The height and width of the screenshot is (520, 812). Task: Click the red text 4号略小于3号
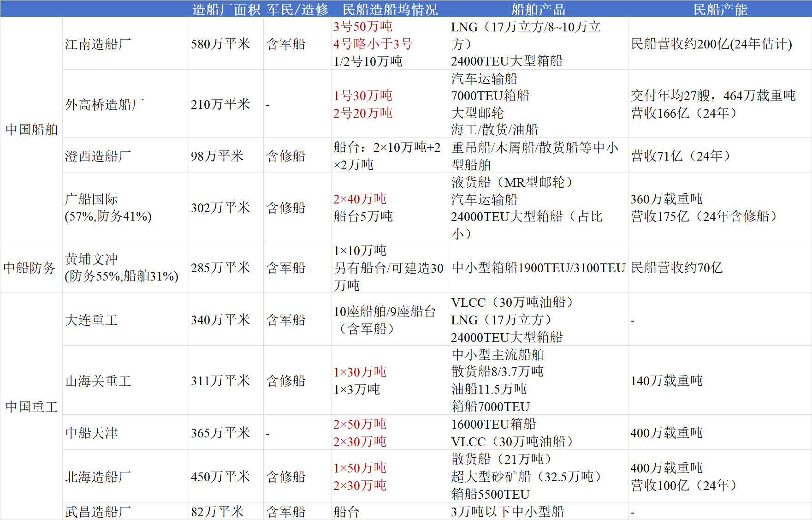(373, 44)
